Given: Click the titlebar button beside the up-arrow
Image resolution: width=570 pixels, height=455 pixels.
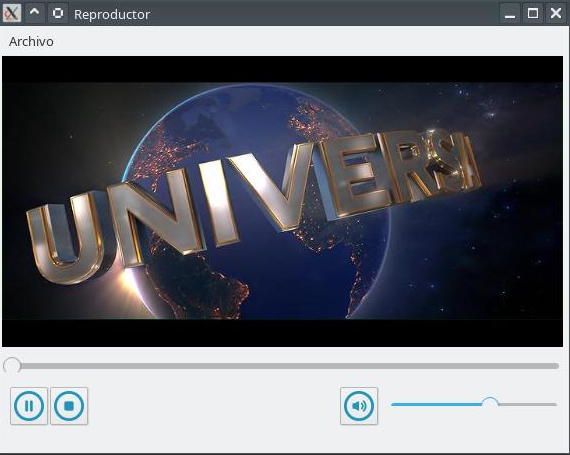Looking at the screenshot, I should tap(58, 13).
